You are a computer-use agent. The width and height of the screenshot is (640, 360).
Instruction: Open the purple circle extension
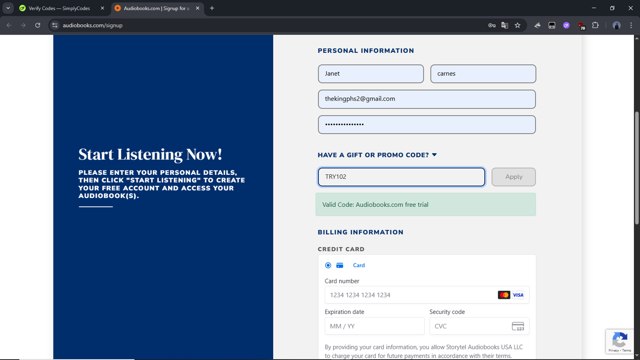(x=566, y=25)
